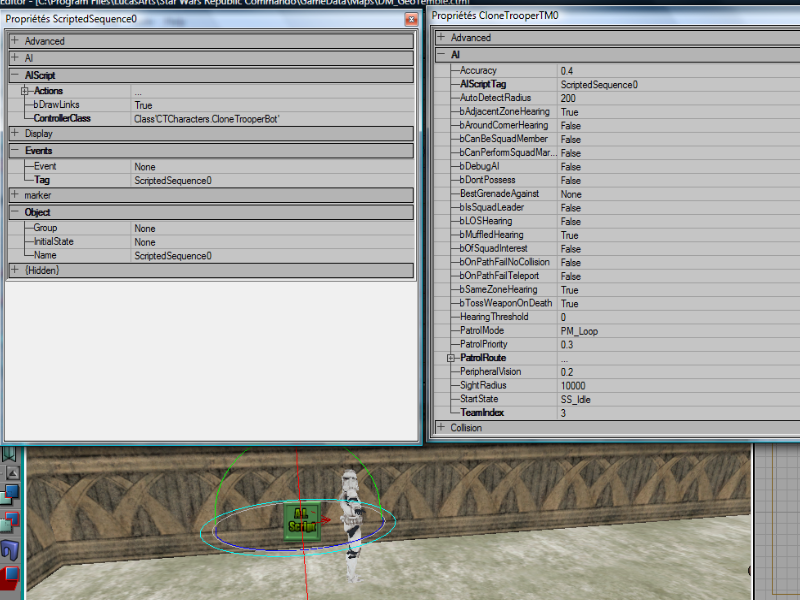
Task: Expand the Display category
Action: (15, 133)
